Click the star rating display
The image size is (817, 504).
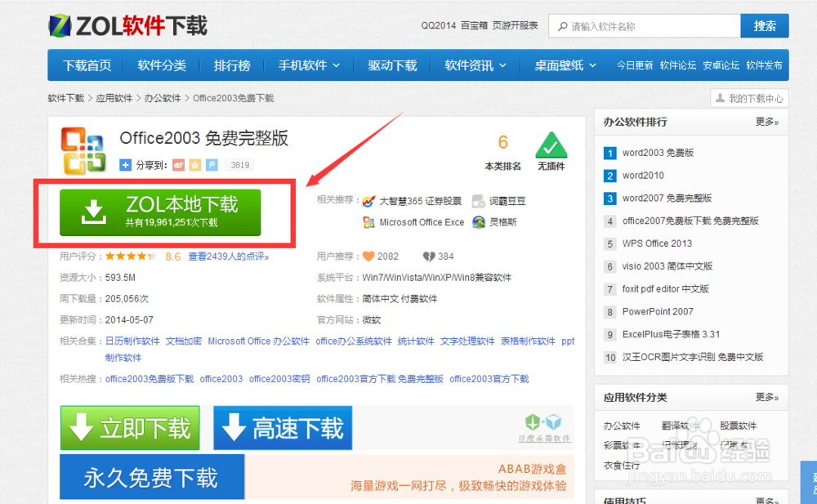click(131, 256)
